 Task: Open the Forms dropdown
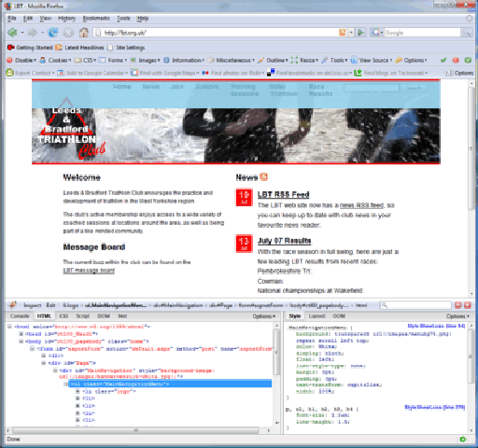pos(113,60)
